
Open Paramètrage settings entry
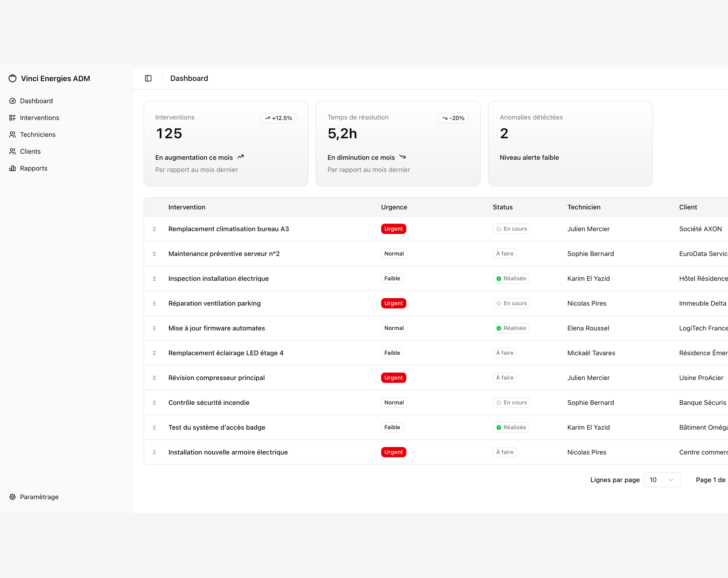click(39, 497)
